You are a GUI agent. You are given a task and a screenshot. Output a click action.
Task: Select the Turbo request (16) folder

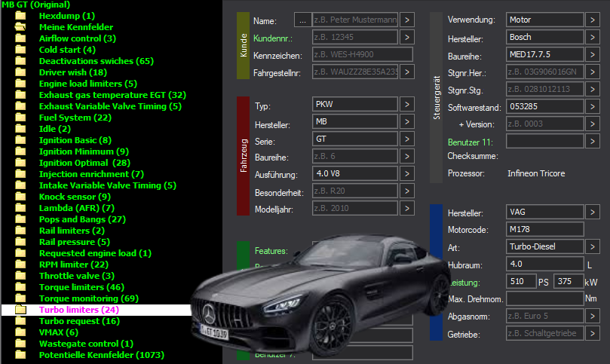pos(79,321)
